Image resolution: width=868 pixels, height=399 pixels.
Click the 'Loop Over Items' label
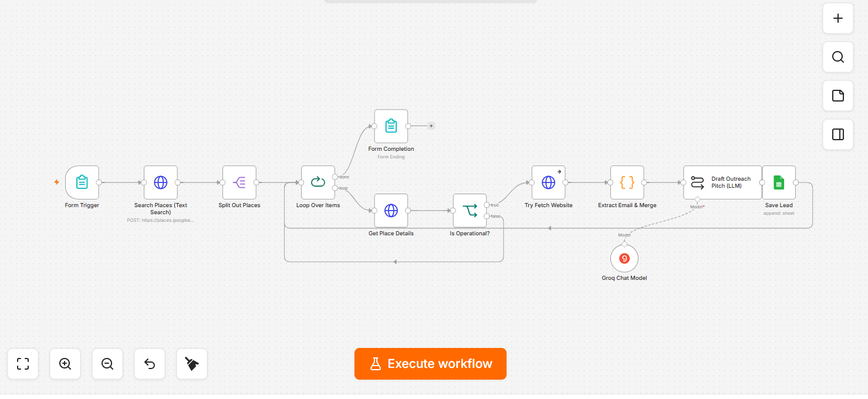point(318,205)
